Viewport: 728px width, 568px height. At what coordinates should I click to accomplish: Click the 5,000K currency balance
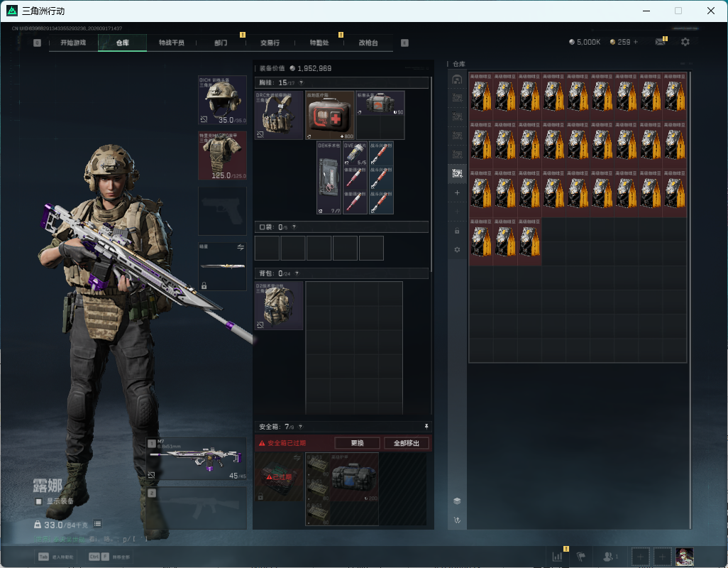585,42
